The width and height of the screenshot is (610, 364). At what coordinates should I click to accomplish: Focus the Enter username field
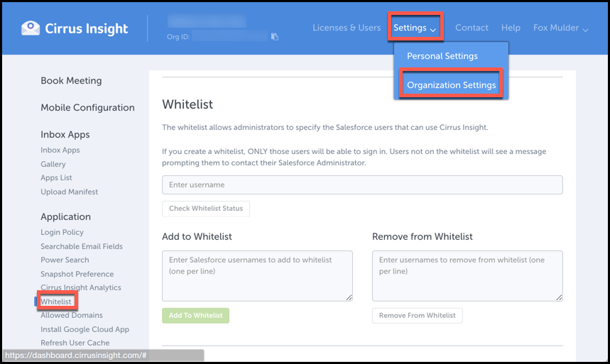pos(362,184)
